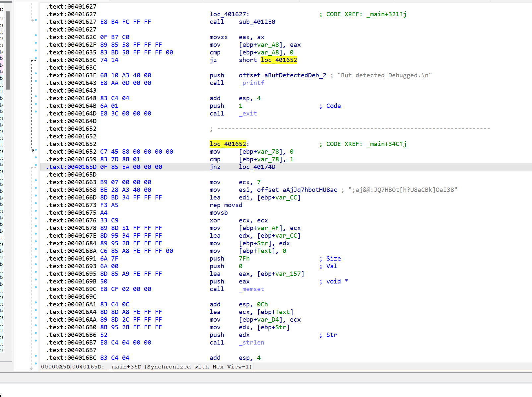Follow the CODE XREF _main+34C reference
This screenshot has width=532, height=397.
(x=386, y=144)
